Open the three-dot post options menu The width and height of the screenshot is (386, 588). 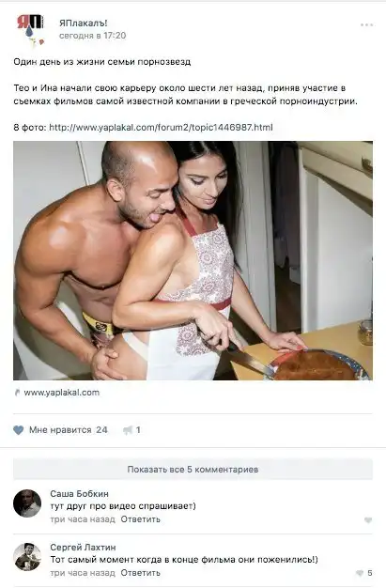point(366,25)
